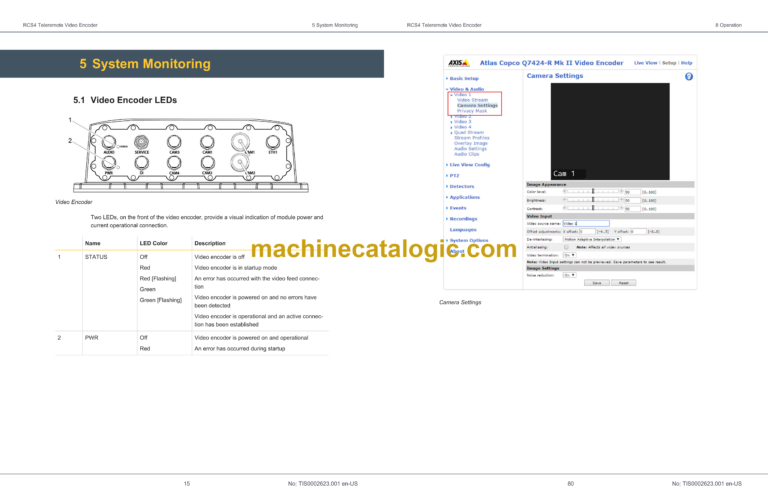
Task: Expand Live View Config section
Action: click(469, 165)
